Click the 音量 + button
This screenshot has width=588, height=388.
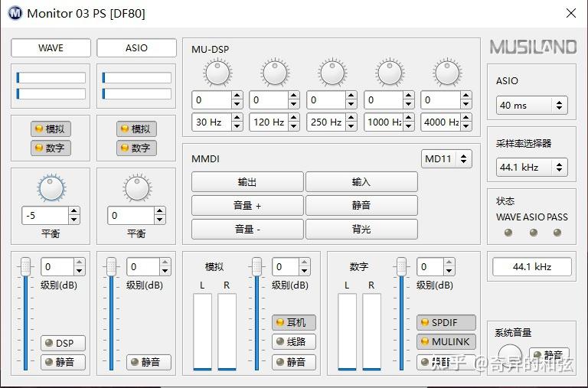click(247, 205)
